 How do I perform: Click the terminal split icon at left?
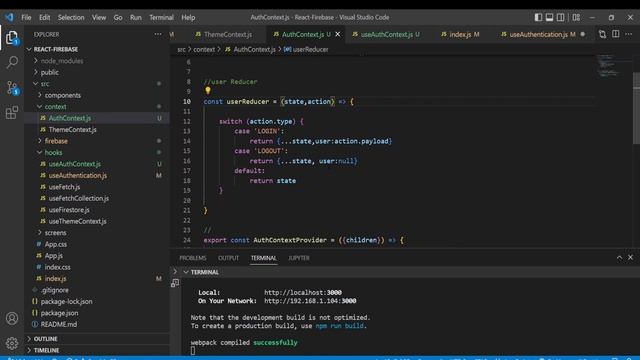pyautogui.click(x=175, y=283)
